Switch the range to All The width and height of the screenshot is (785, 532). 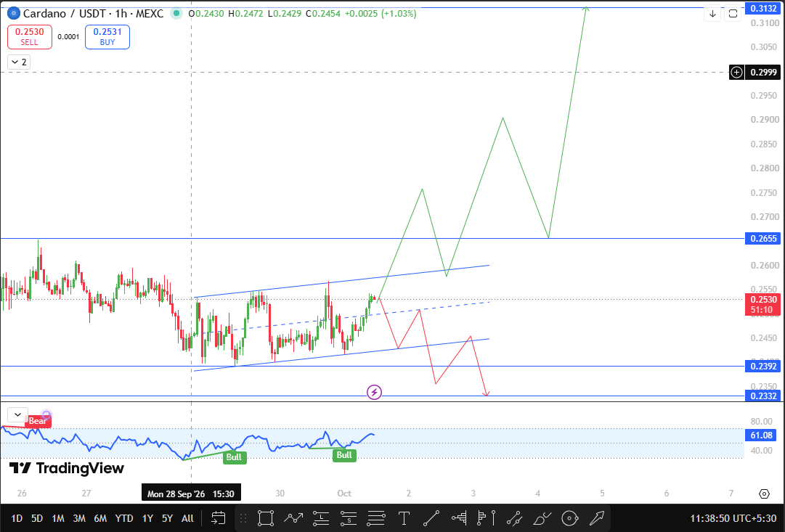[x=187, y=518]
